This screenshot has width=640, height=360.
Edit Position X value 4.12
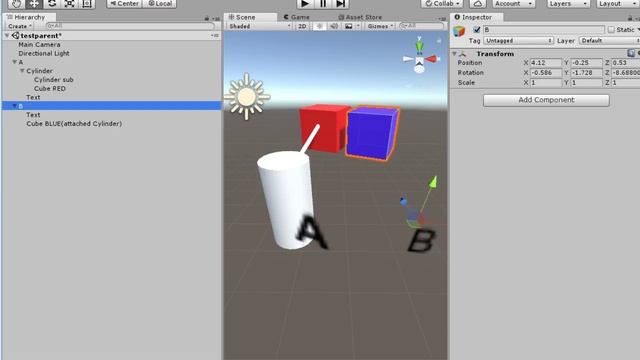pyautogui.click(x=546, y=63)
